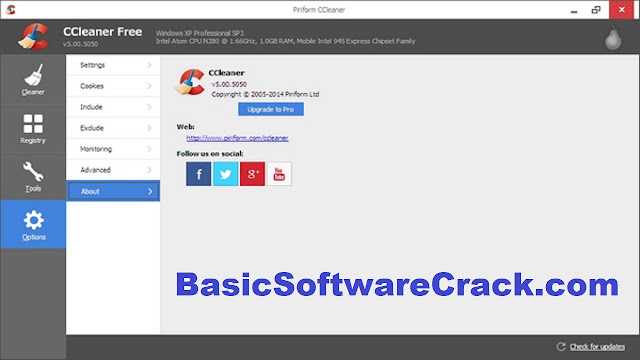Click the chevron next to Settings
Viewport: 640px width, 360px height.
point(149,65)
